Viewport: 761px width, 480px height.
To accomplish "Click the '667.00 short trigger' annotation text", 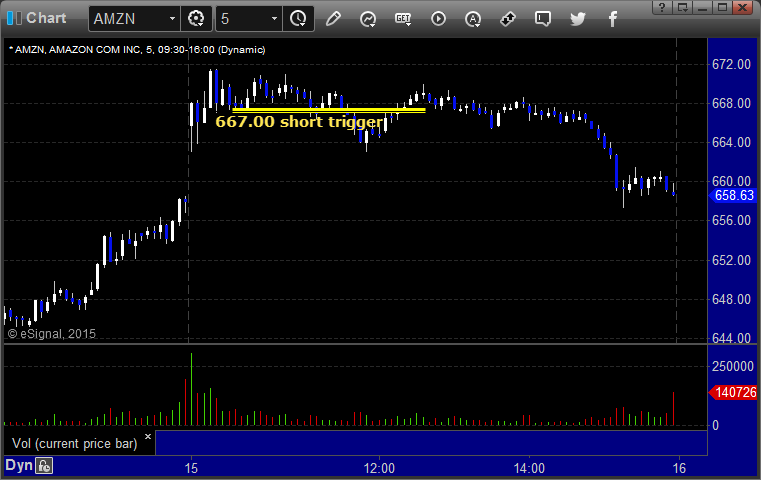I will (299, 121).
